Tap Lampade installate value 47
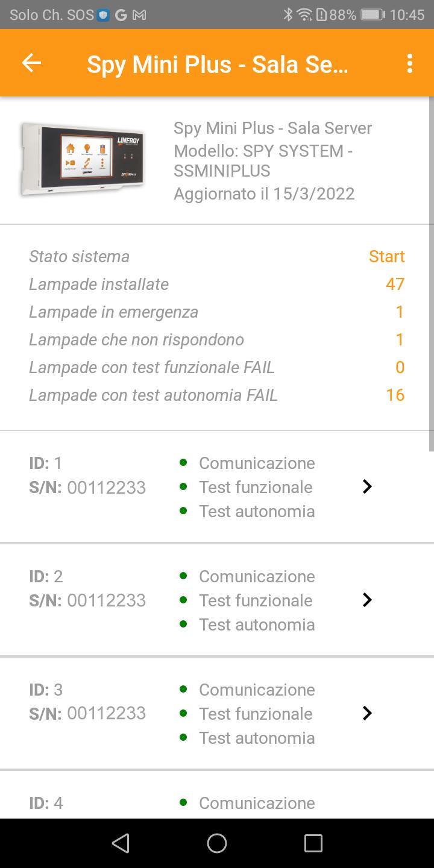 pos(395,284)
